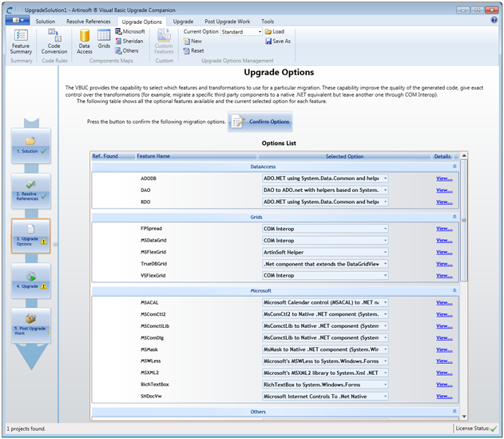Collapse the DataAccess group
This screenshot has height=439, width=504.
click(454, 166)
